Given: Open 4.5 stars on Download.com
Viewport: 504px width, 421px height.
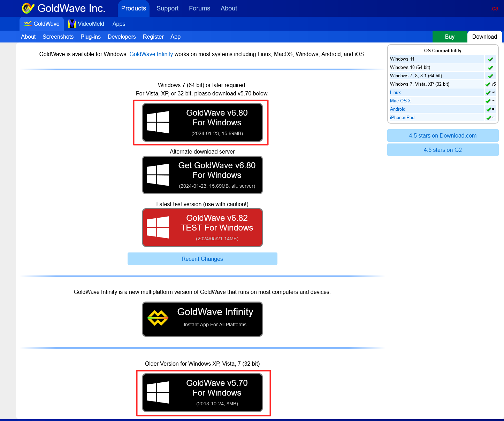Looking at the screenshot, I should [443, 135].
